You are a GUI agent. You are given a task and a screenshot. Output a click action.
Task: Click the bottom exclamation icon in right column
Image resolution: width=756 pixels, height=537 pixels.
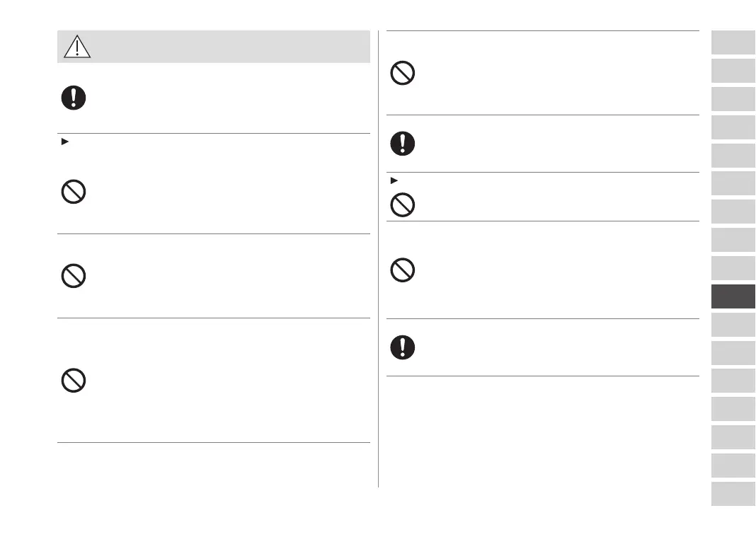pyautogui.click(x=403, y=347)
